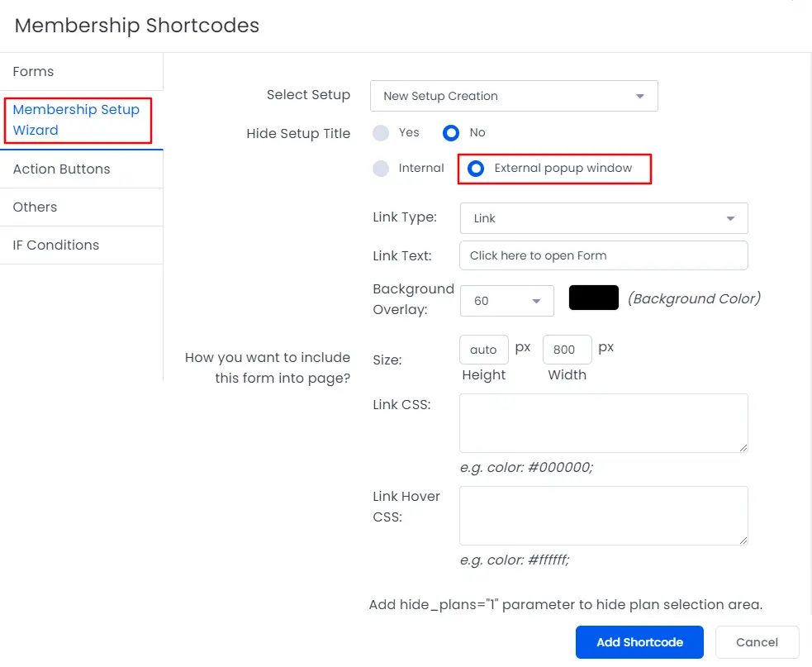Choose Yes for Hide Setup Title
The height and width of the screenshot is (667, 812).
point(381,133)
